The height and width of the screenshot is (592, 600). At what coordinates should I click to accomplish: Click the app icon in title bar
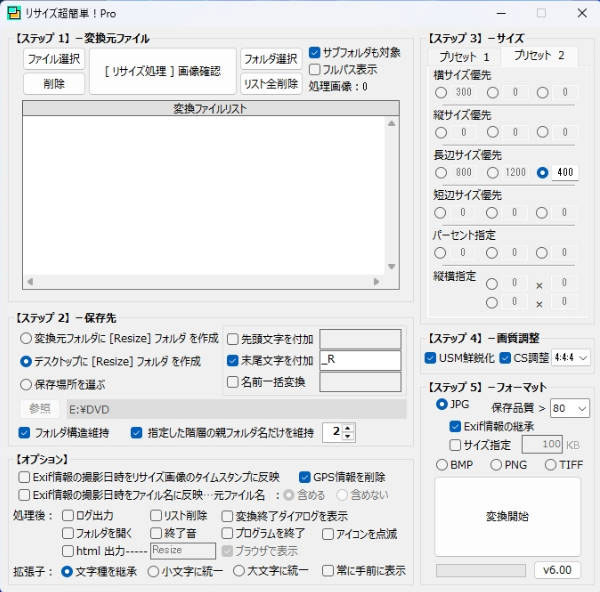click(x=14, y=13)
